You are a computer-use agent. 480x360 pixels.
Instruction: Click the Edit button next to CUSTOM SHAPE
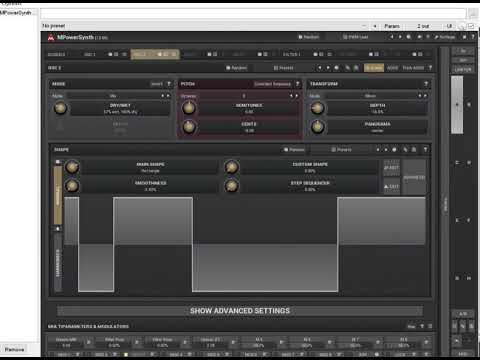tap(391, 168)
